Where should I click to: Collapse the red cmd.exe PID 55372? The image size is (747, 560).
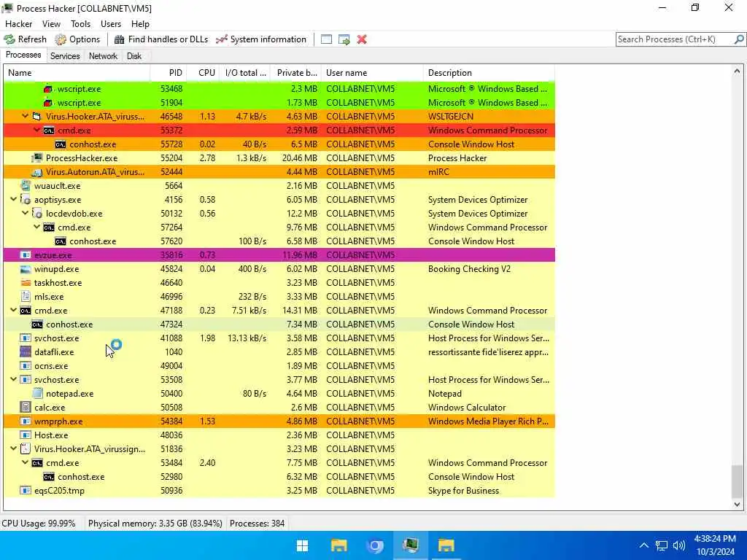[36, 130]
